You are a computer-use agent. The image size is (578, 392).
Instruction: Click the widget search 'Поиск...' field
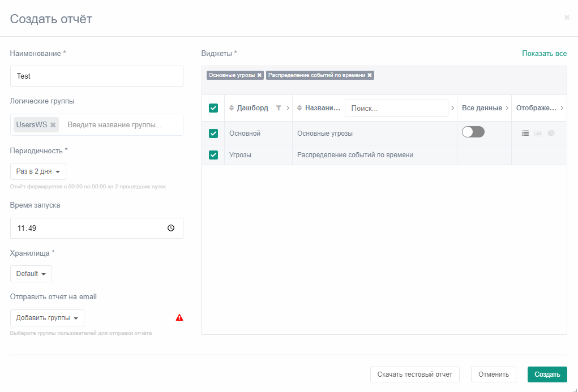tap(396, 108)
